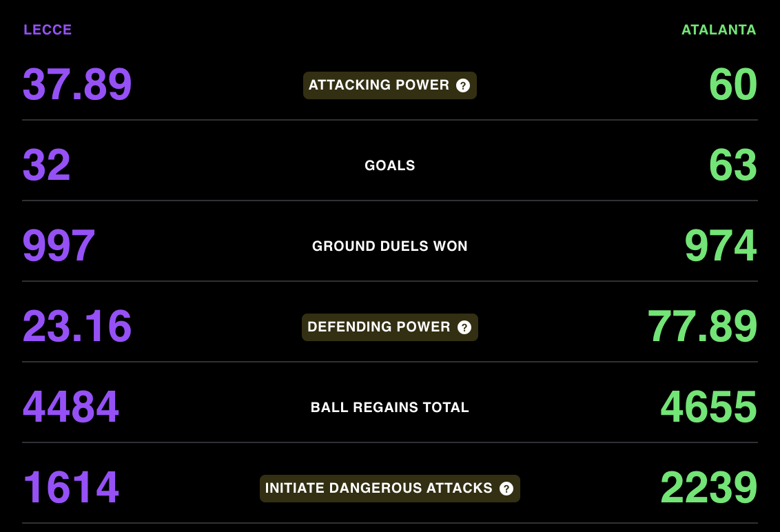780x532 pixels.
Task: Click Atalanta's attacking power value 60
Action: point(733,85)
